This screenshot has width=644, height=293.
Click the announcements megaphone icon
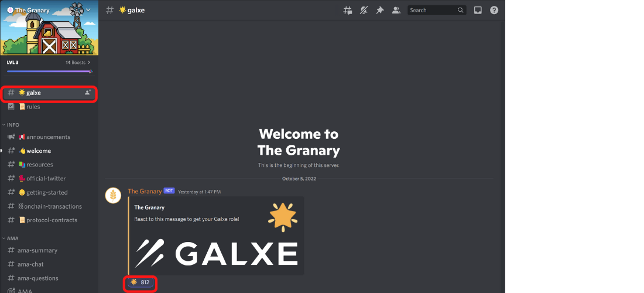point(11,137)
